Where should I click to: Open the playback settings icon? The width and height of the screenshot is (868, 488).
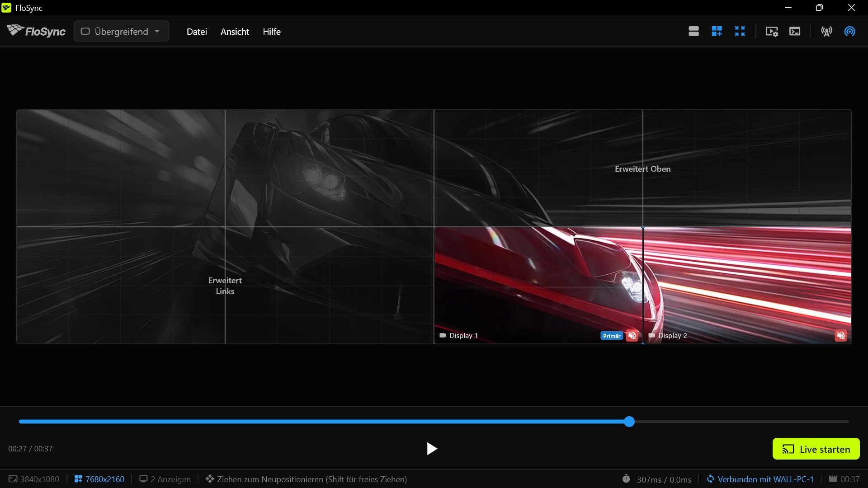(772, 31)
